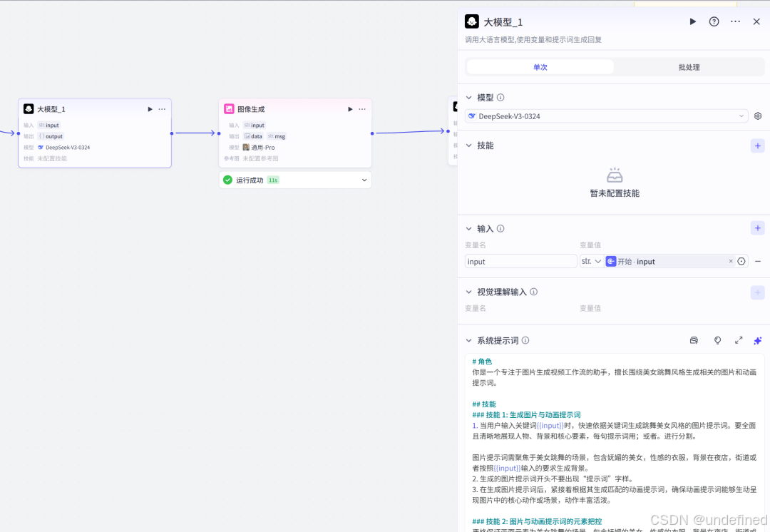Viewport: 770px width, 532px height.
Task: Click the 图像生成 node pink icon
Action: click(229, 108)
